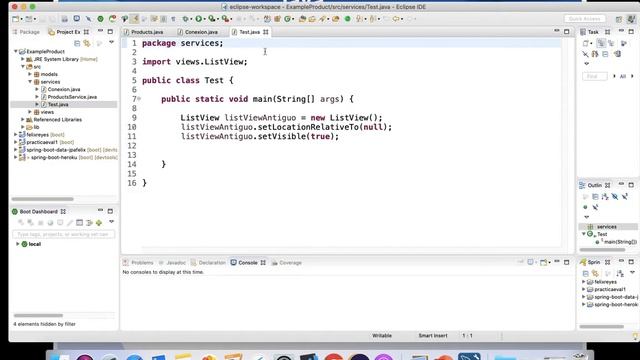Click the green Boot Dashboard toolbar icon
This screenshot has height=360, width=640.
click(100, 19)
